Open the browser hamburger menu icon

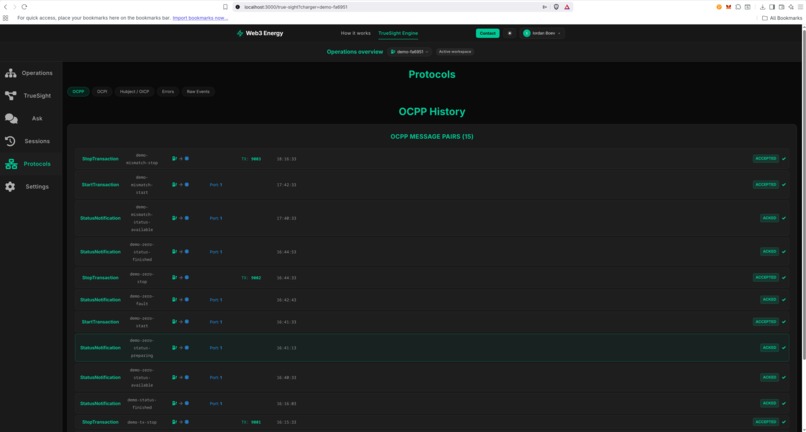coord(800,7)
